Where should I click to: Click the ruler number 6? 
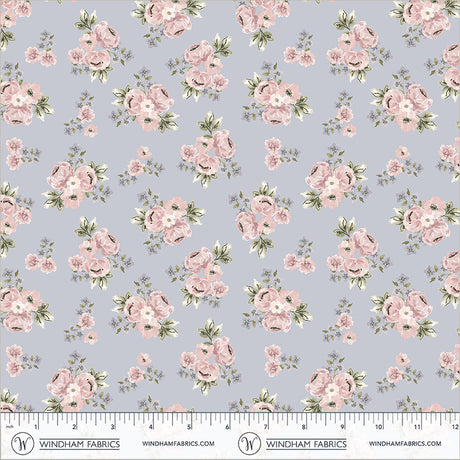point(227,427)
